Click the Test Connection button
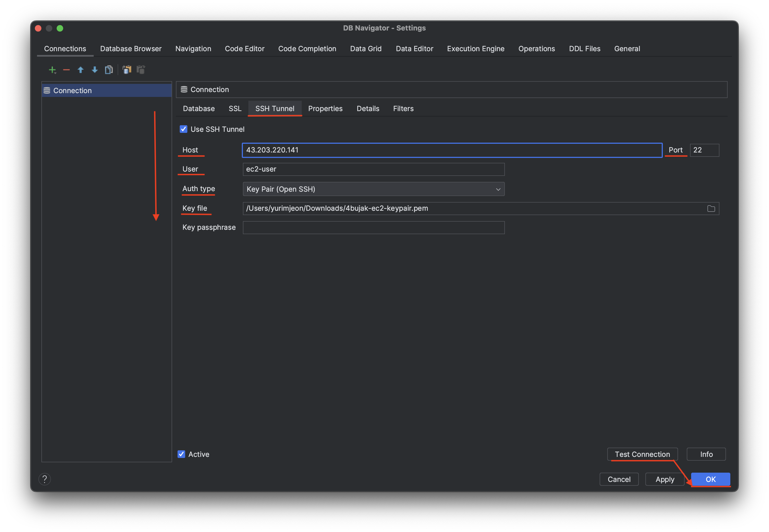The image size is (769, 532). pos(642,454)
